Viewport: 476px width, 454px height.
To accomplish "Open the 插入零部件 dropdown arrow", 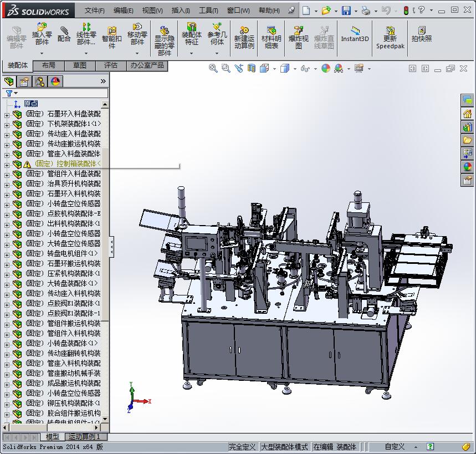I will 42,54.
